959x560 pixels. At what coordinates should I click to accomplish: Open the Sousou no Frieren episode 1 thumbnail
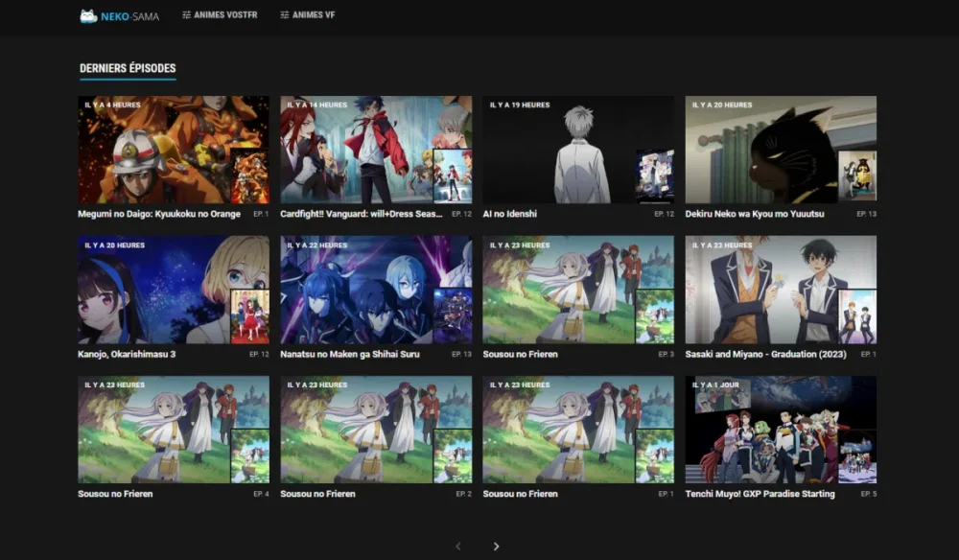point(578,430)
